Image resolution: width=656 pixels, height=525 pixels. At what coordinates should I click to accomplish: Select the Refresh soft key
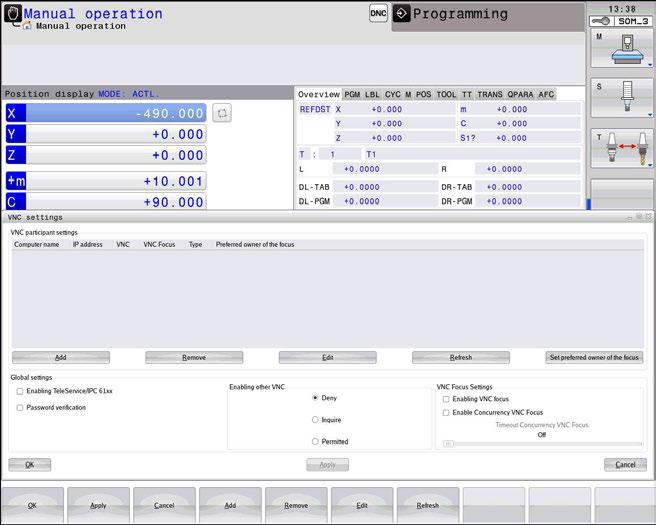[428, 505]
